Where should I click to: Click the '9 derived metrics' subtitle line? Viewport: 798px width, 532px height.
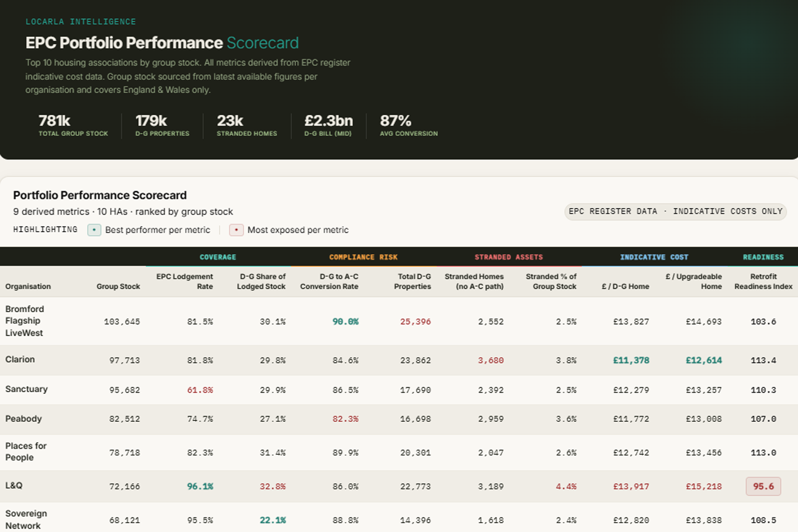(x=123, y=212)
